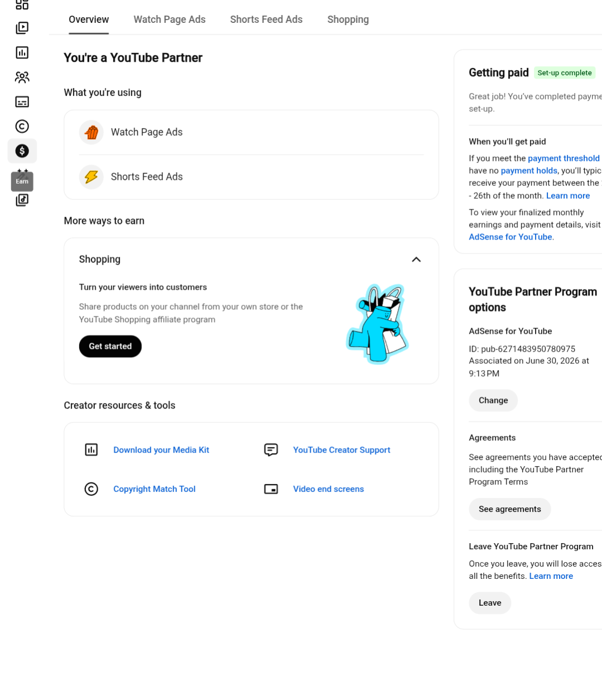Open the Copyright sidebar icon
The width and height of the screenshot is (602, 700).
(22, 126)
